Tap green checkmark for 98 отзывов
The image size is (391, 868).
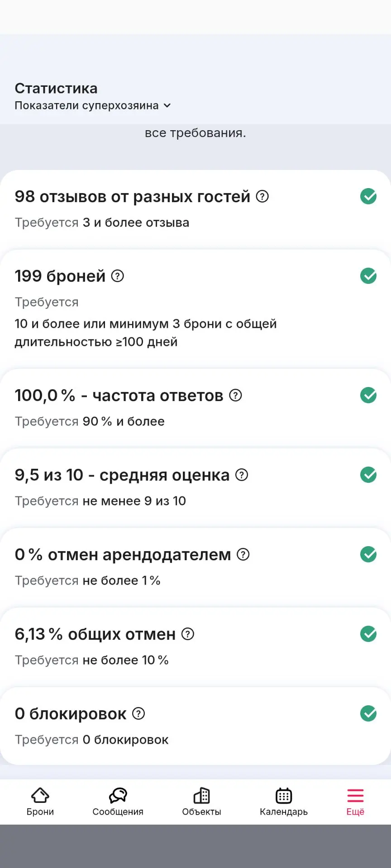[368, 196]
